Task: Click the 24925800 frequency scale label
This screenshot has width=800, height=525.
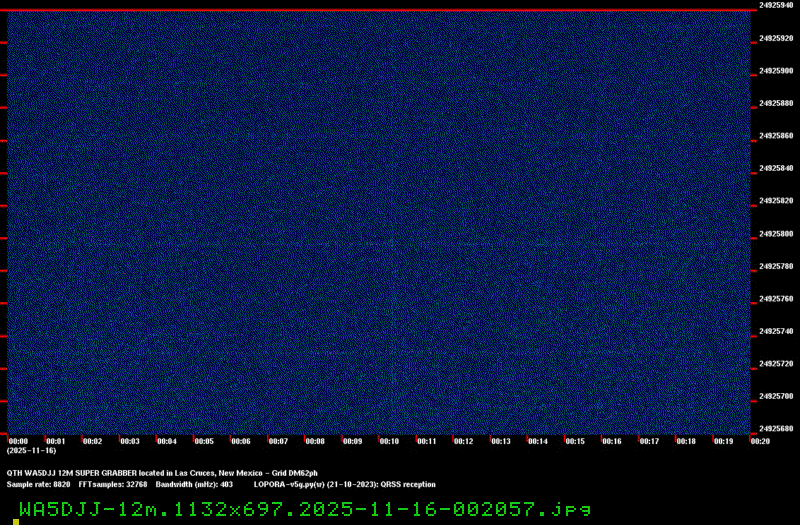Action: (x=777, y=234)
